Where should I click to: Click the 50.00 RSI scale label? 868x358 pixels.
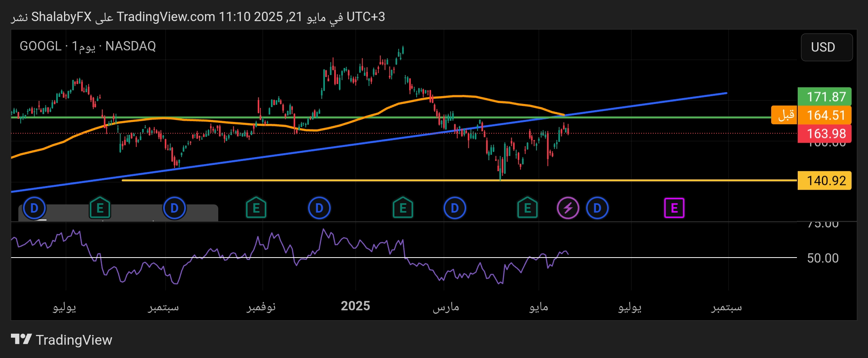click(823, 258)
